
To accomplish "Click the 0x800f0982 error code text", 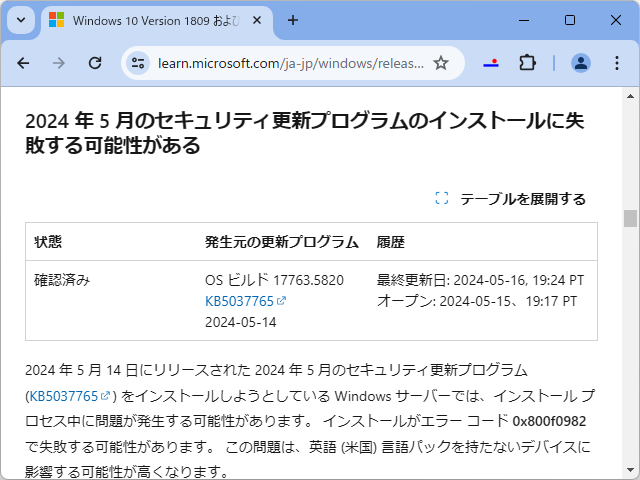I will click(549, 421).
